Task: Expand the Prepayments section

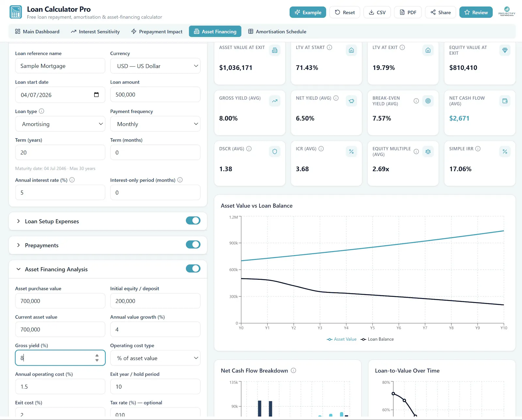Action: 19,245
